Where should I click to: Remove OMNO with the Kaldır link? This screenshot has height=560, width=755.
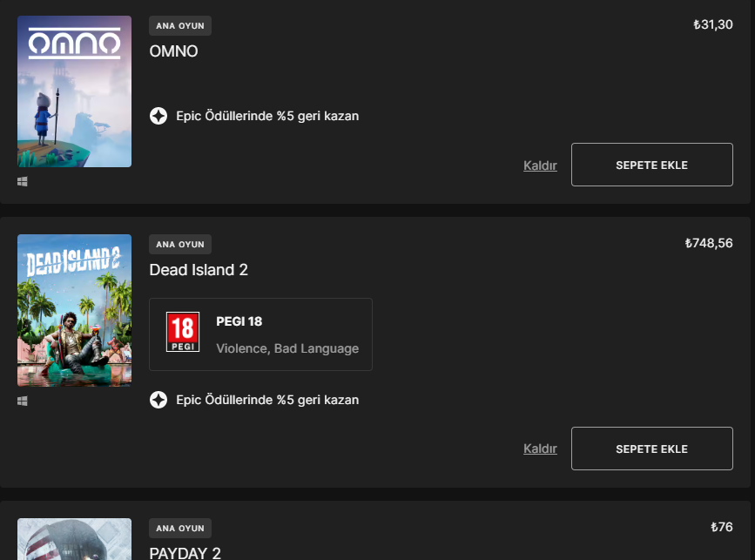[540, 165]
